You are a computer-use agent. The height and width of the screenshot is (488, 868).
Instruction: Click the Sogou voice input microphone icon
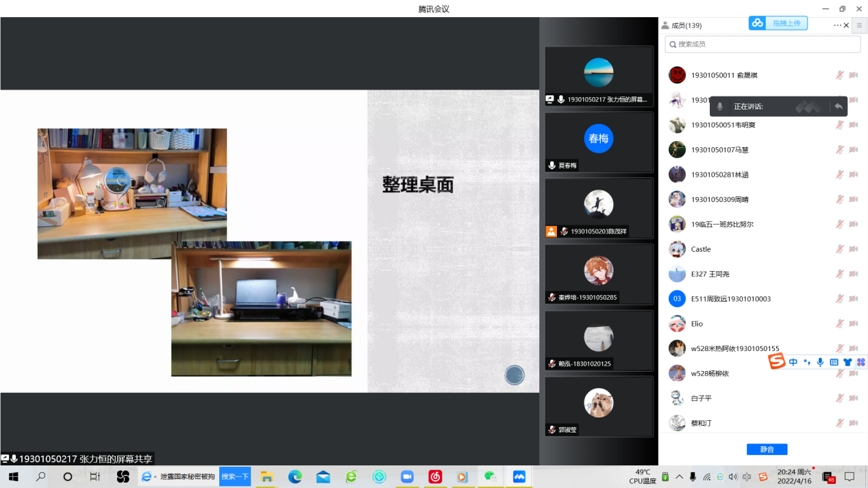pyautogui.click(x=820, y=362)
